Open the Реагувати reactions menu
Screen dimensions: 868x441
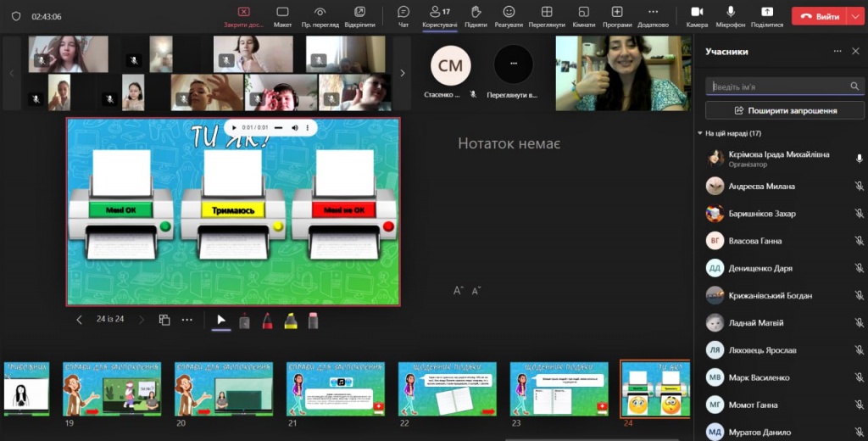click(x=509, y=16)
